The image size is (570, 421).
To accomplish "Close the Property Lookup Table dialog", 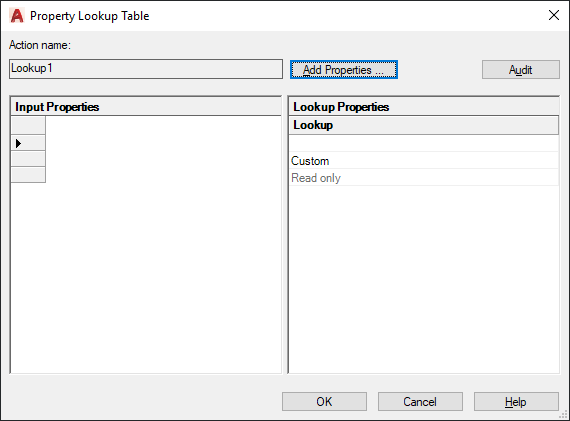I will click(554, 15).
